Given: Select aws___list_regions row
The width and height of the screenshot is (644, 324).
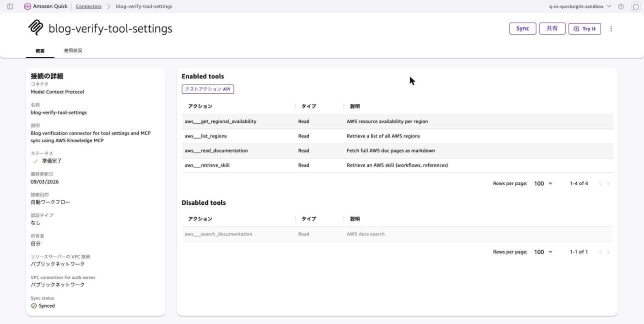Looking at the screenshot, I should click(397, 136).
